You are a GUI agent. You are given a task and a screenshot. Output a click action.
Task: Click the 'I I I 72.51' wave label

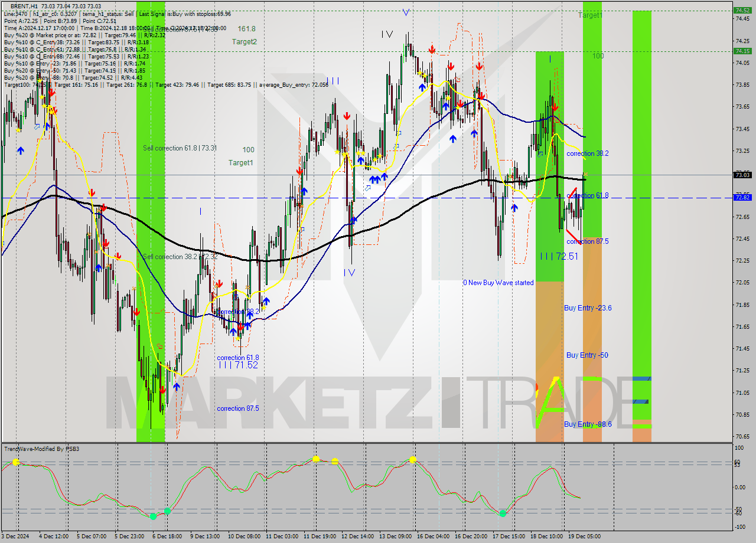pos(559,256)
